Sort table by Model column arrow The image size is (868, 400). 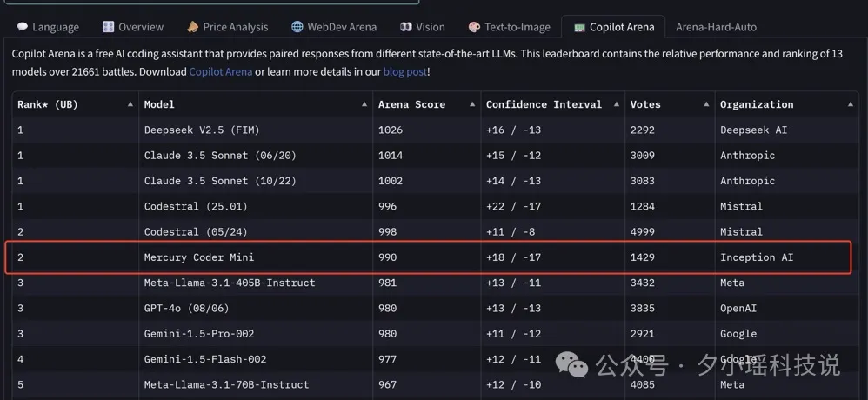pos(364,104)
